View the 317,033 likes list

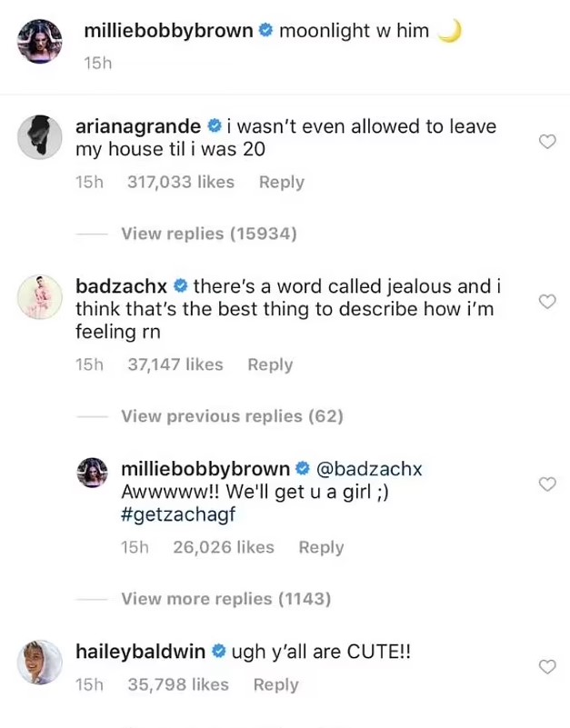pyautogui.click(x=181, y=182)
